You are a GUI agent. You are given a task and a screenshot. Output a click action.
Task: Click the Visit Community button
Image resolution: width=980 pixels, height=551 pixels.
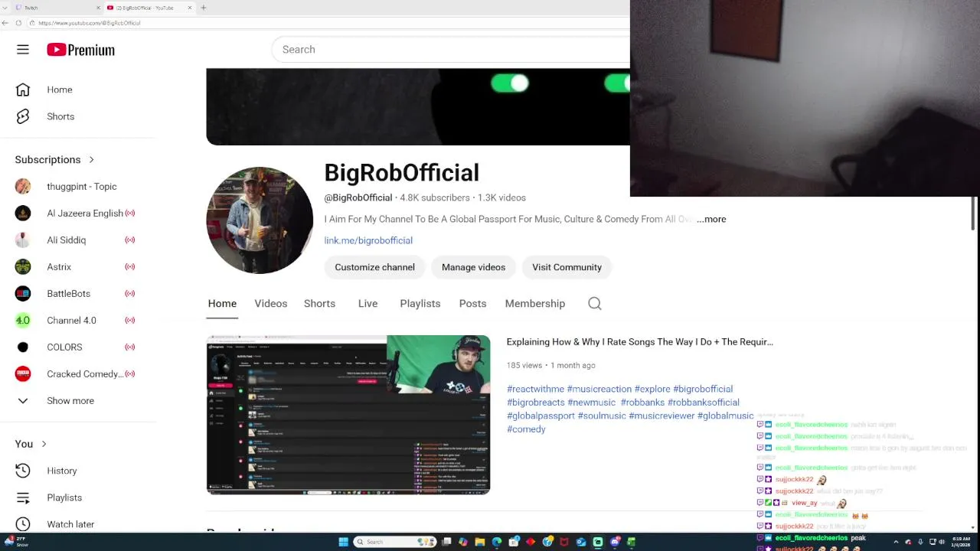[567, 267]
